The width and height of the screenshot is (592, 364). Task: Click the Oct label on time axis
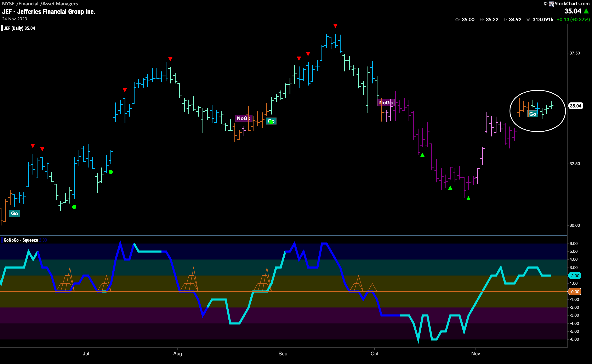tap(374, 354)
